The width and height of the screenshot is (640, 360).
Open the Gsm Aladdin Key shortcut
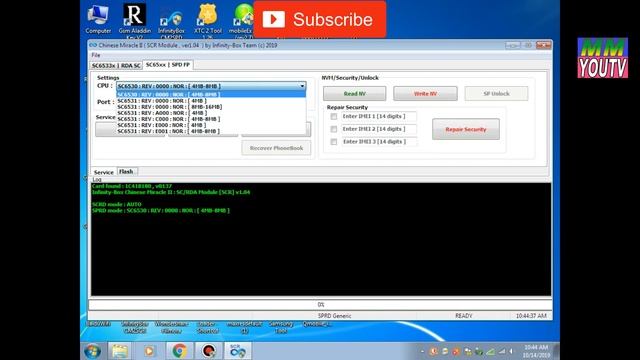134,20
